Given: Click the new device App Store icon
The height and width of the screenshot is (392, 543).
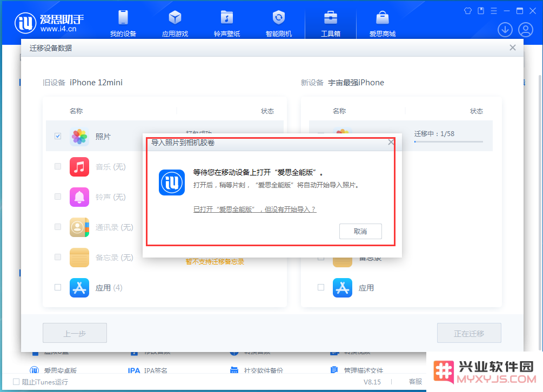Looking at the screenshot, I should [x=343, y=288].
